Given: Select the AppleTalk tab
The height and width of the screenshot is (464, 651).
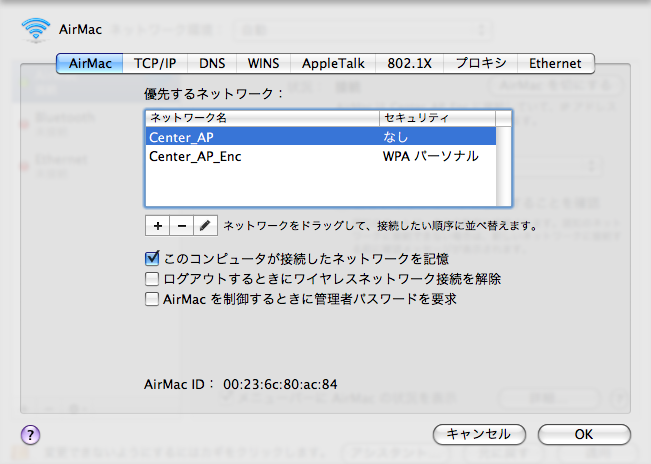Looking at the screenshot, I should pyautogui.click(x=333, y=63).
